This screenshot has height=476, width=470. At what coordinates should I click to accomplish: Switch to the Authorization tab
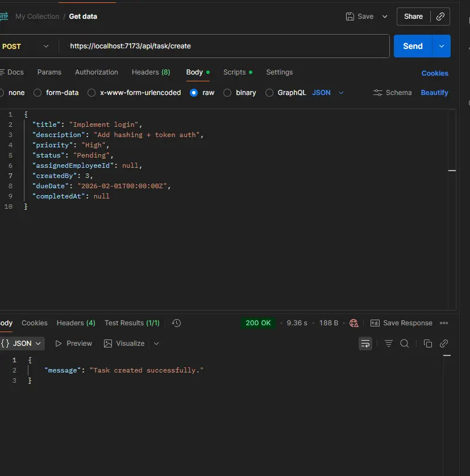pos(97,72)
